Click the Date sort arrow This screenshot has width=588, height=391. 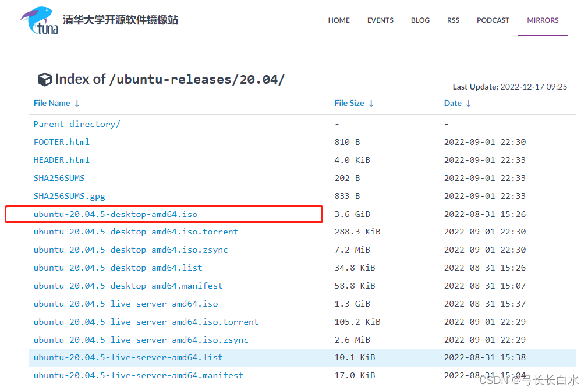pos(469,104)
